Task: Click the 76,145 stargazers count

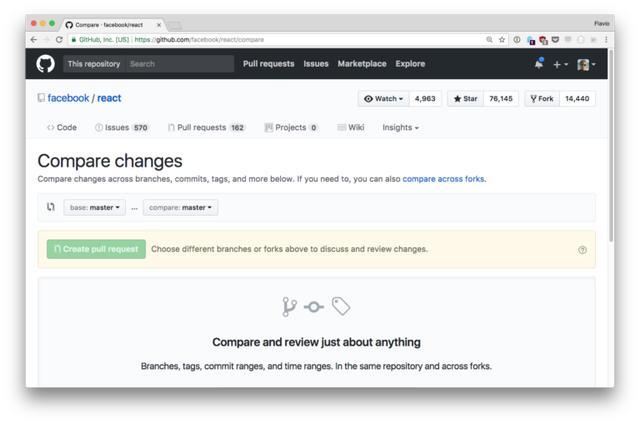Action: (501, 99)
